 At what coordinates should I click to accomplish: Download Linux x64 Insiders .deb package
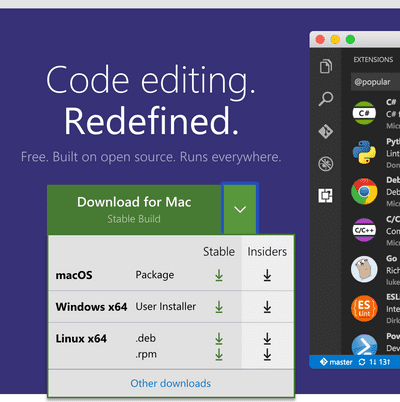[267, 339]
